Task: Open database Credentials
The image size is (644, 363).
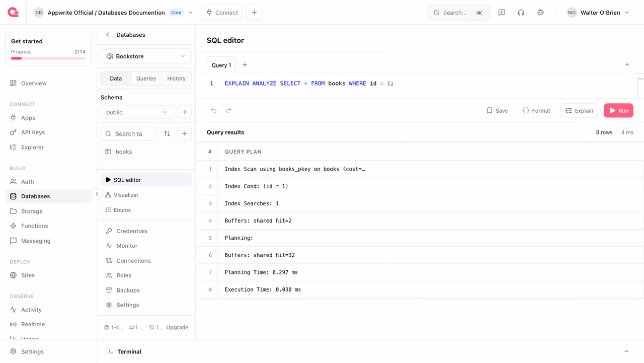Action: coord(146,231)
